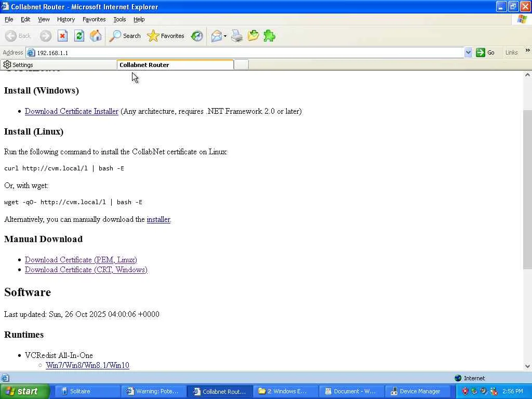Image resolution: width=532 pixels, height=399 pixels.
Task: Click the Forward arrow button
Action: [x=46, y=36]
